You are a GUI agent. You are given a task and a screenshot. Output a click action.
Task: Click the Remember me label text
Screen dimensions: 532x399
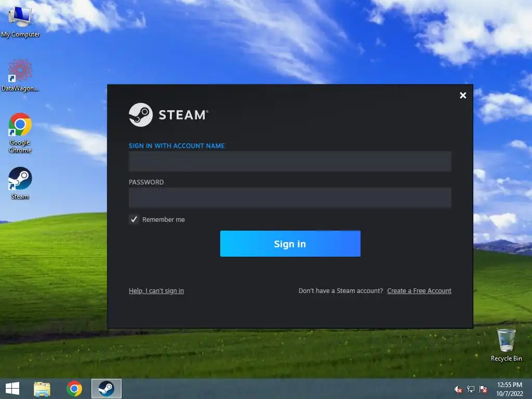click(x=164, y=220)
